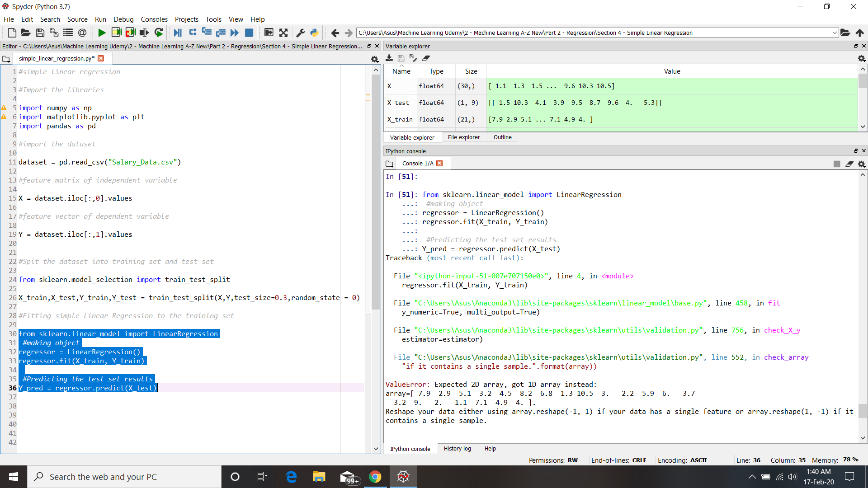Screen dimensions: 868x488
Task: Open Preferences via the wrench icon
Action: [300, 33]
